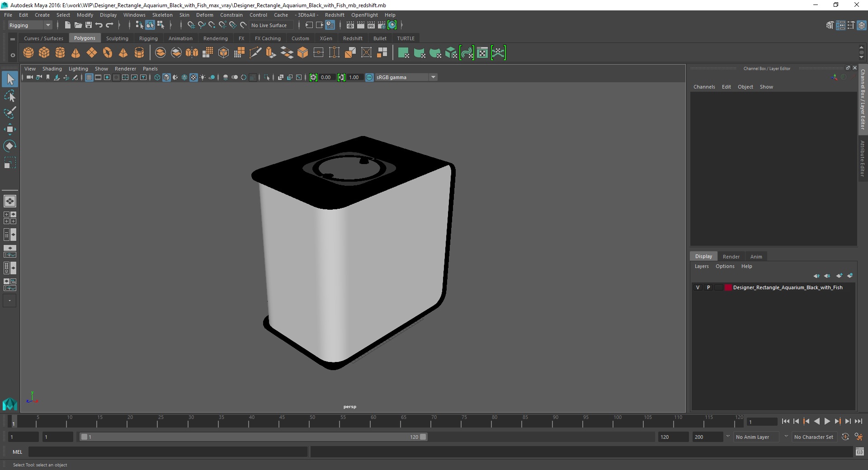Click the Redo arrow icon
868x470 pixels.
click(x=109, y=25)
